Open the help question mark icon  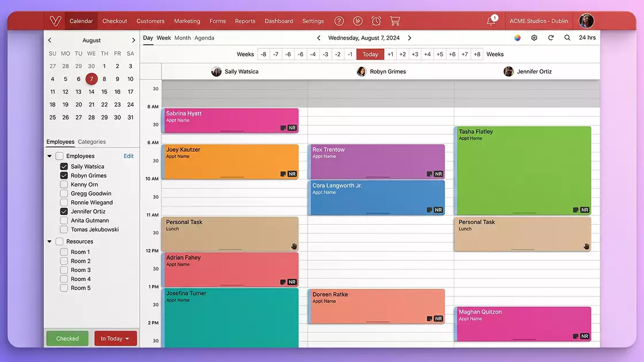[339, 21]
